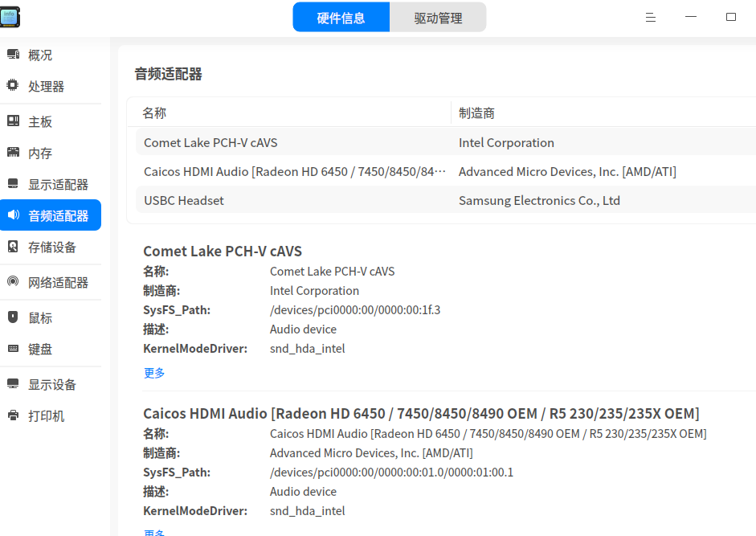Click the Display Adapter (显示适配器) icon
The image size is (756, 536).
13,184
